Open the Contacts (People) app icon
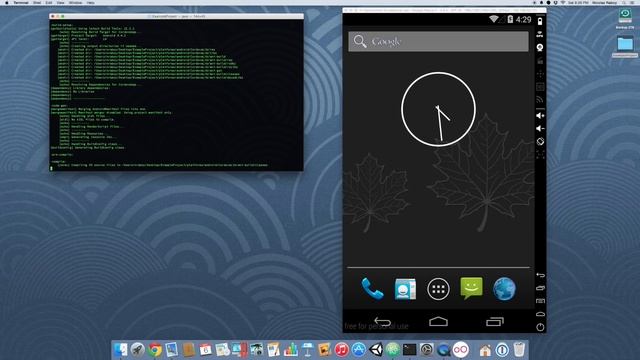 [405, 289]
